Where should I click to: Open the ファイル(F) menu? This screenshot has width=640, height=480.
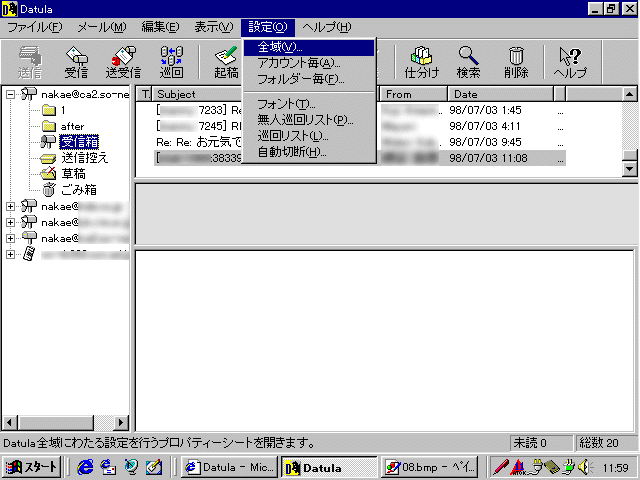click(35, 27)
